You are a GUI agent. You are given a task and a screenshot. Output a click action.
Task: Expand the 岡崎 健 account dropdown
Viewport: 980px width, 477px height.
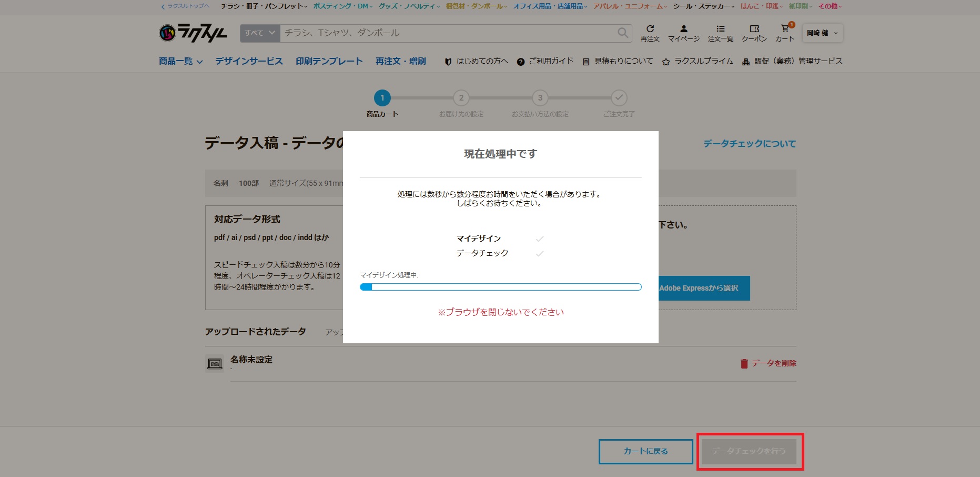coord(823,33)
